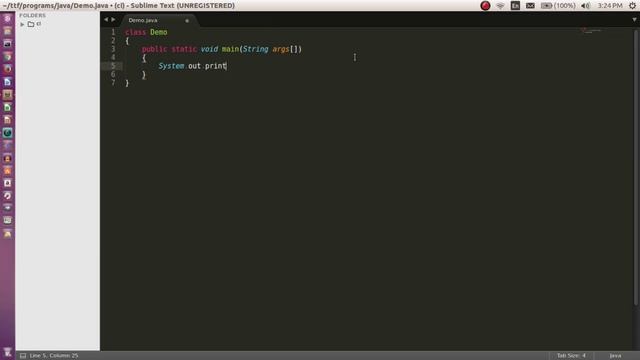Select the cl folder in the sidebar

tap(35, 24)
